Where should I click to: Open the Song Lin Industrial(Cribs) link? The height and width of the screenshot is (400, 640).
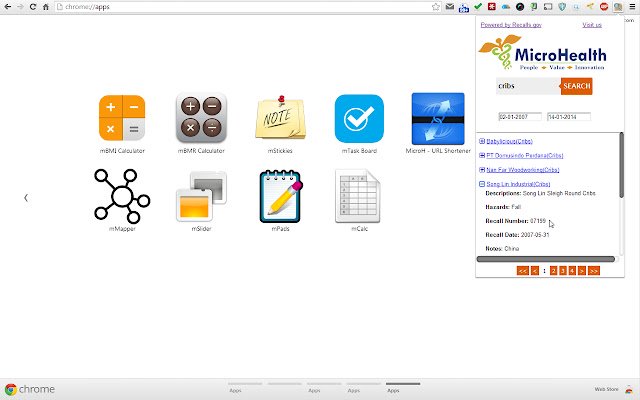coord(518,184)
